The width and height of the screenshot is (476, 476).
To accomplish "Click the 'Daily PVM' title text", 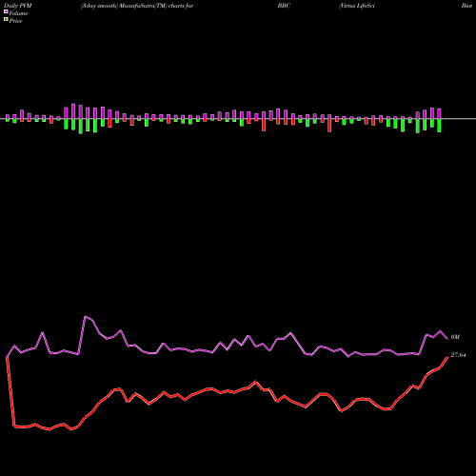I will point(18,6).
